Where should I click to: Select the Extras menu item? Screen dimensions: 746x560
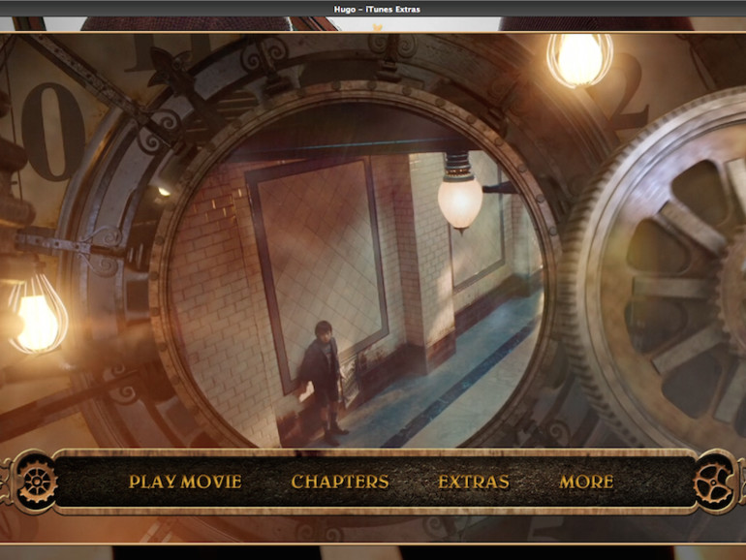click(474, 482)
